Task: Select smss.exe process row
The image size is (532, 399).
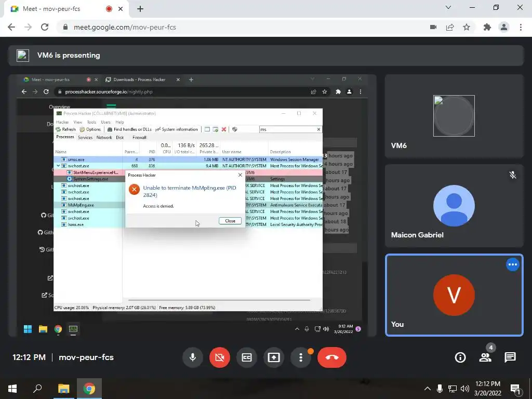Action: (188, 159)
